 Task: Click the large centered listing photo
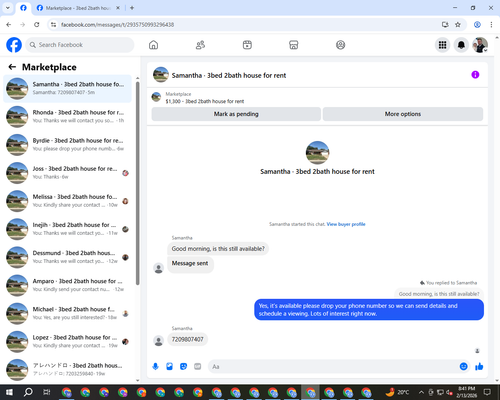pos(317,153)
